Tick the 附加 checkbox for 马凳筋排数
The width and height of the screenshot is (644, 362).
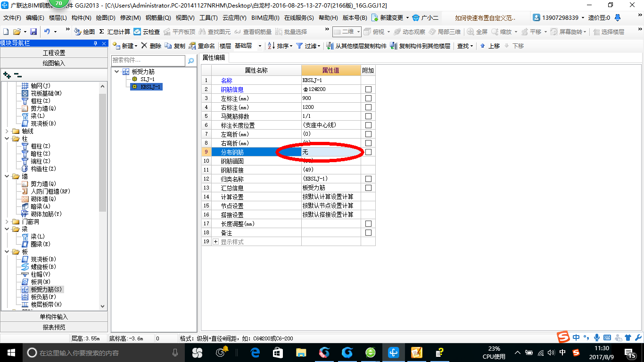368,116
